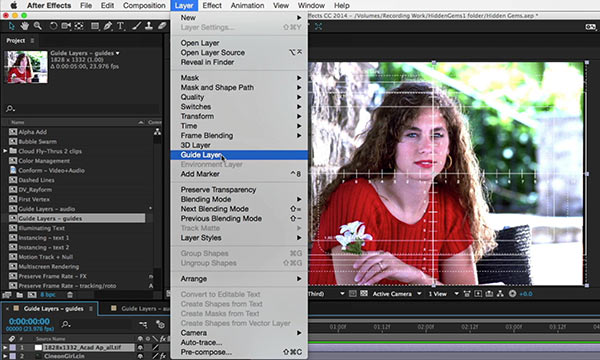The width and height of the screenshot is (600, 360).
Task: Delete selected project item with trash icon
Action: click(x=70, y=295)
